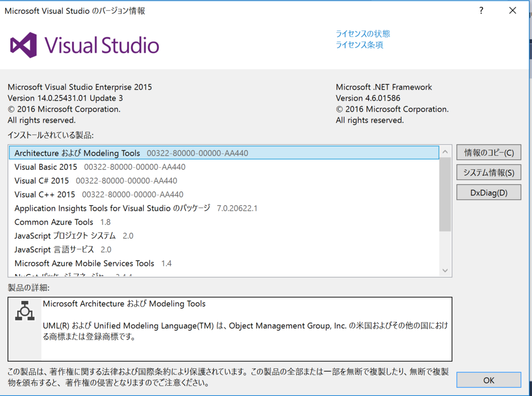Click the scrollbar up arrow

(x=446, y=151)
